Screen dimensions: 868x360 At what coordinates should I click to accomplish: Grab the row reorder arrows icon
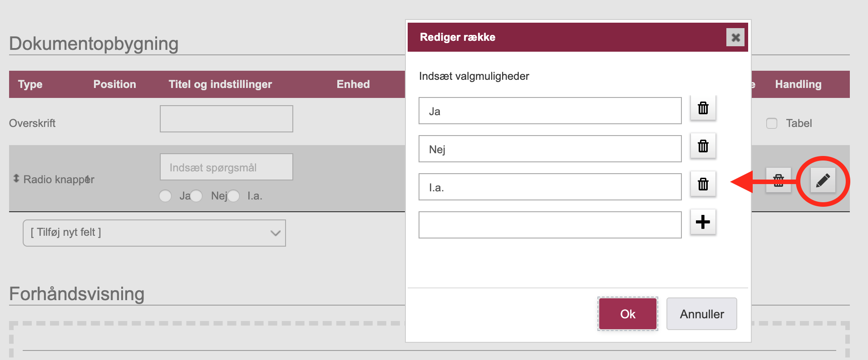[x=16, y=179]
